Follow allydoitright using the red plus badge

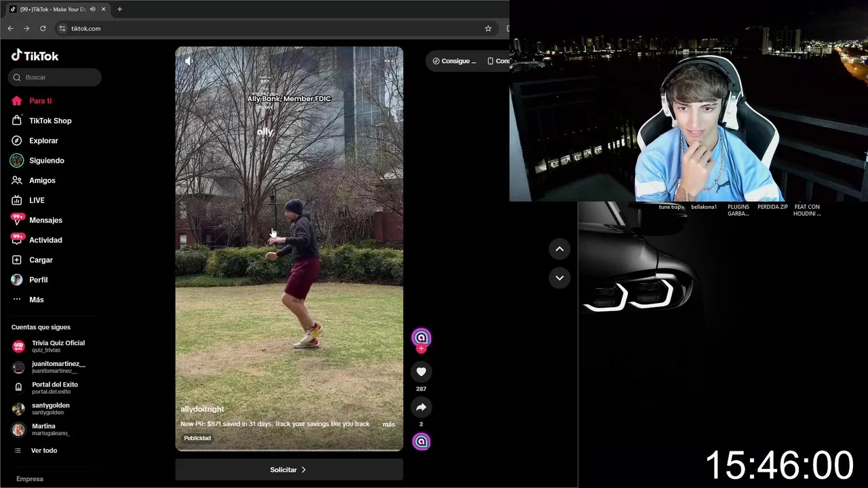click(421, 349)
